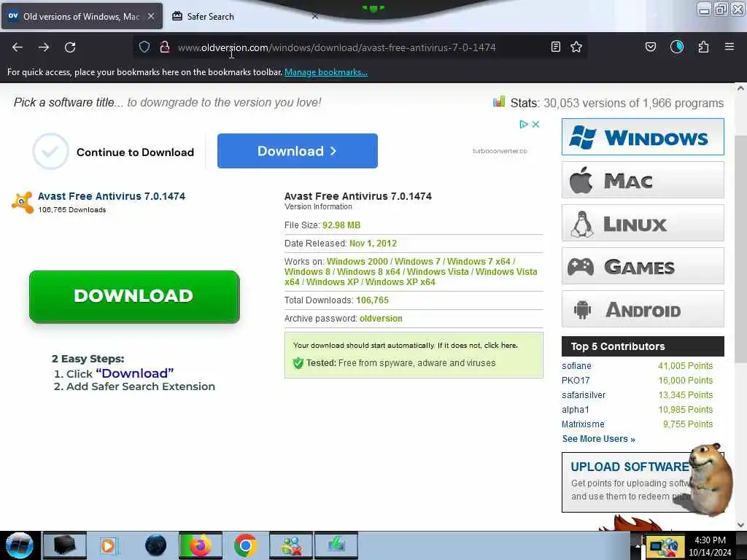This screenshot has height=560, width=747.
Task: Open the media player taskbar icon
Action: 108,545
